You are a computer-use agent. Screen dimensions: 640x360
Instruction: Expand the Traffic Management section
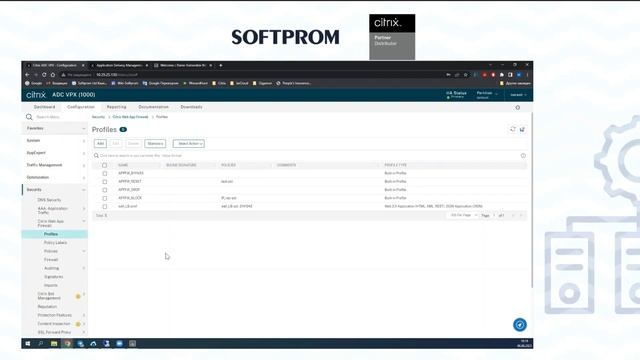[55, 165]
